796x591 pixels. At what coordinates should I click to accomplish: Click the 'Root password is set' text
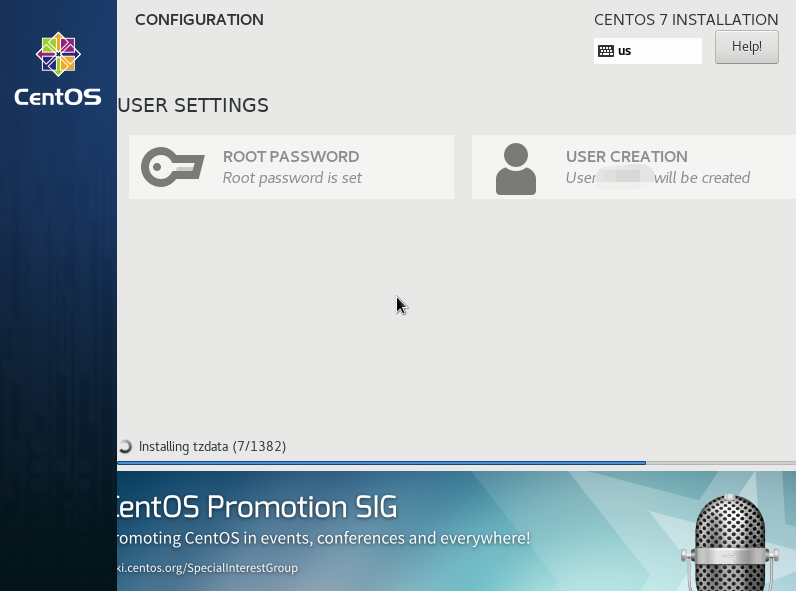[x=292, y=178]
